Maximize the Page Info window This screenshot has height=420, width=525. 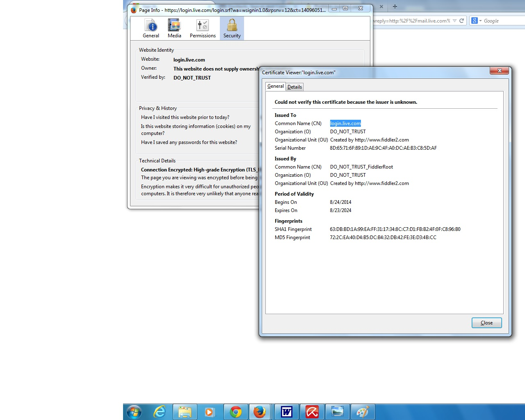pyautogui.click(x=345, y=8)
